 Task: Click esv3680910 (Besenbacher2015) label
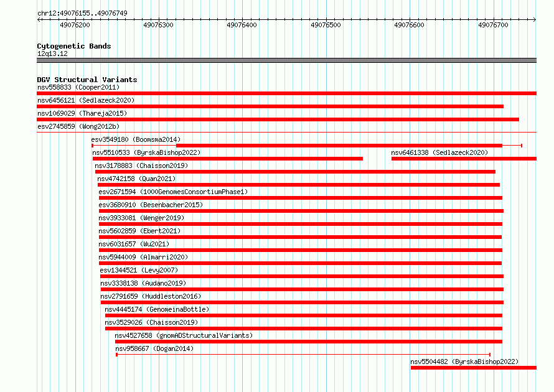[151, 205]
